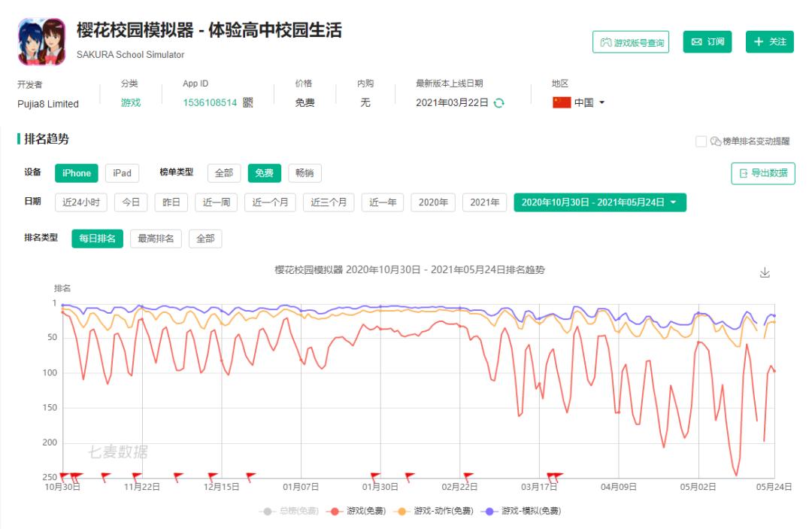The image size is (812, 529).
Task: Select the 近24小时 date range
Action: 80,202
